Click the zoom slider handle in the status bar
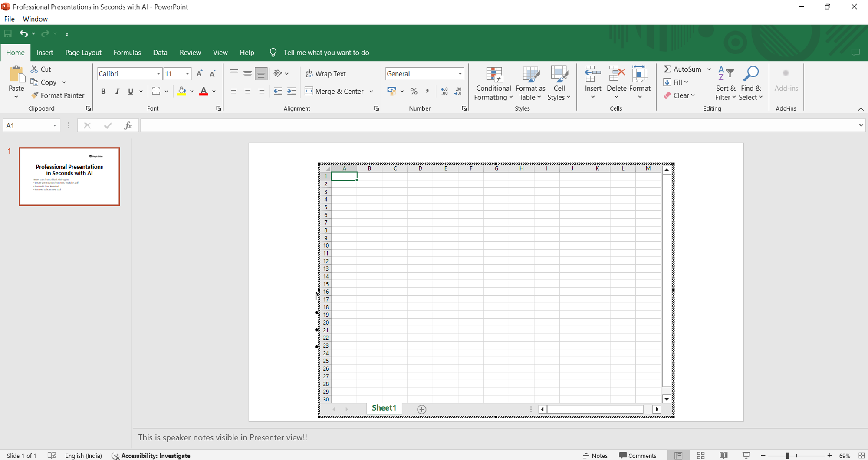The image size is (868, 460). click(787, 455)
